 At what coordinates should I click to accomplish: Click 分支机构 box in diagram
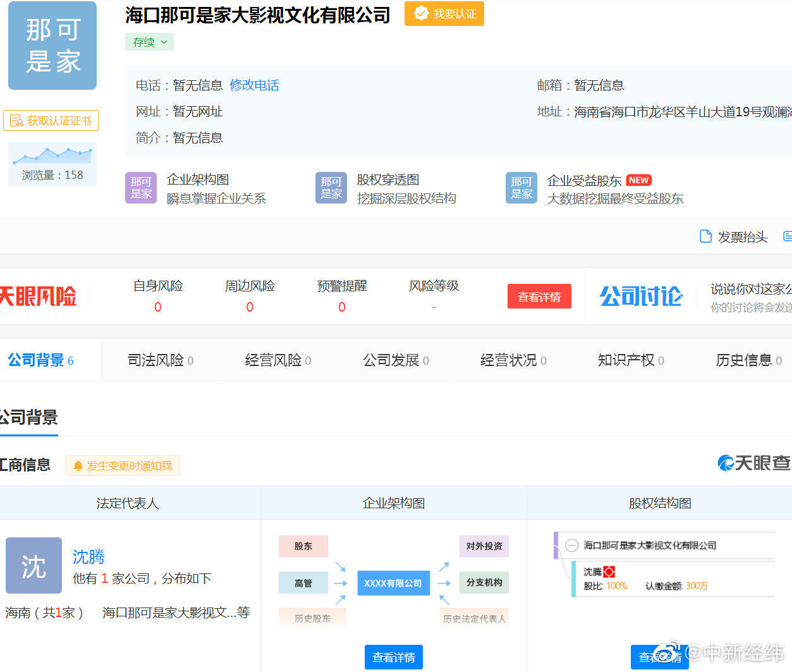(484, 582)
